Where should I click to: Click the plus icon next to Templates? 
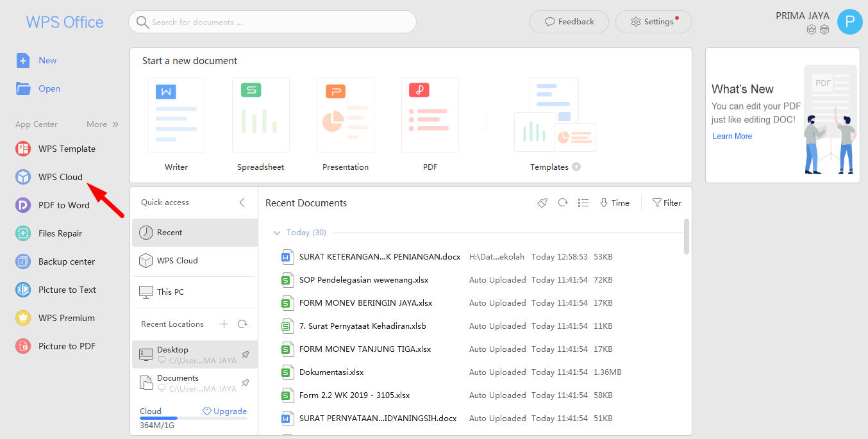576,167
